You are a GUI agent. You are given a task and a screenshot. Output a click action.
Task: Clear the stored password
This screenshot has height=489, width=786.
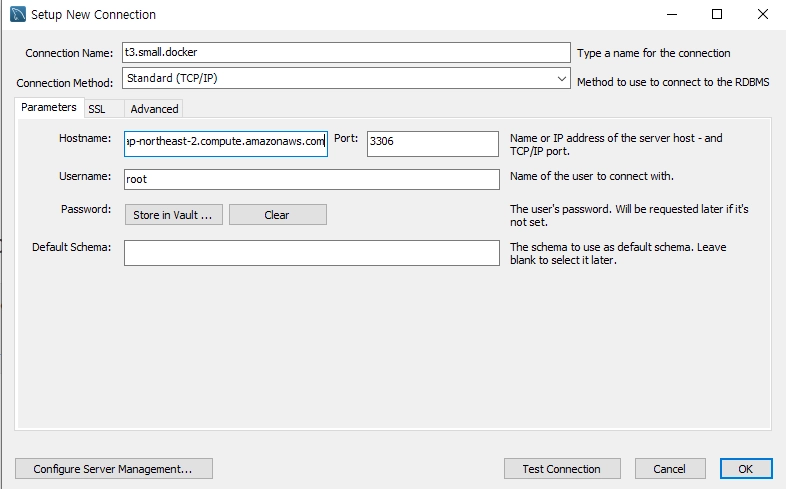[x=278, y=215]
